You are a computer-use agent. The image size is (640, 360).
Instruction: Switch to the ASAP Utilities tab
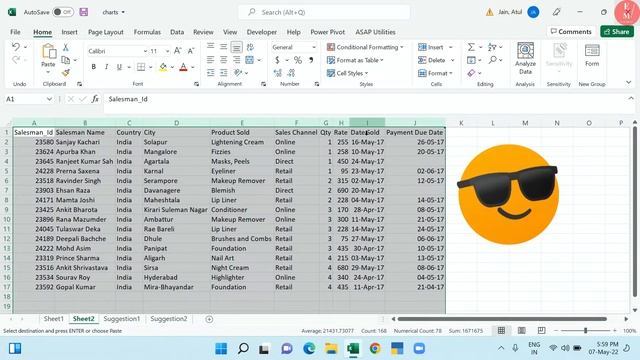pos(375,32)
